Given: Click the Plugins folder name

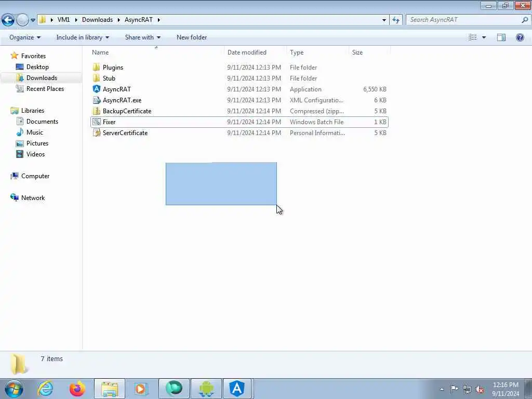Looking at the screenshot, I should 113,67.
